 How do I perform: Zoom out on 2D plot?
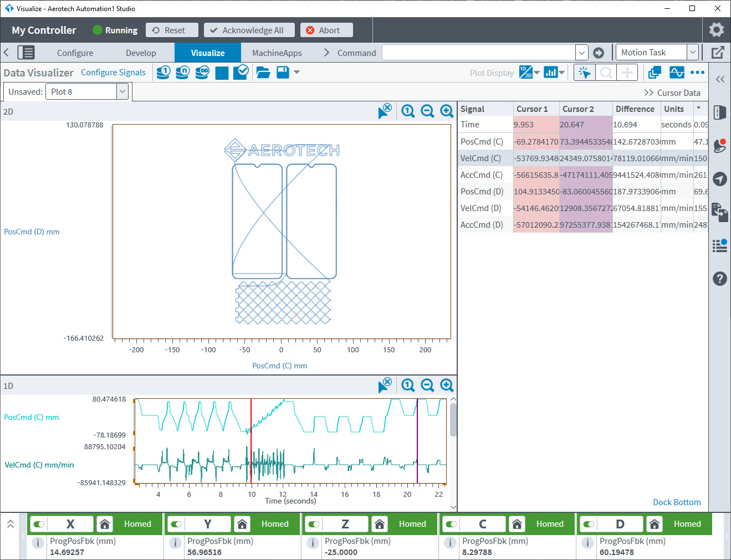[x=427, y=111]
